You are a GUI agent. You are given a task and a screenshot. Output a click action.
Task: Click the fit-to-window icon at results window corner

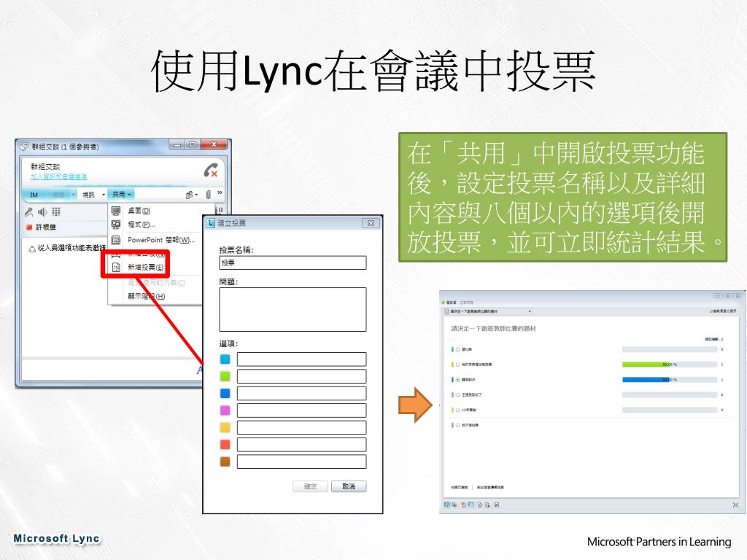[x=735, y=505]
